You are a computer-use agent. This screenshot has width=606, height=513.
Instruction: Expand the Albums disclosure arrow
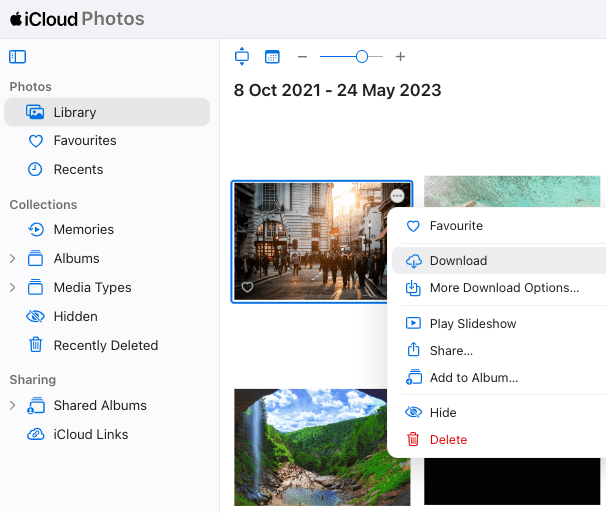pyautogui.click(x=12, y=259)
